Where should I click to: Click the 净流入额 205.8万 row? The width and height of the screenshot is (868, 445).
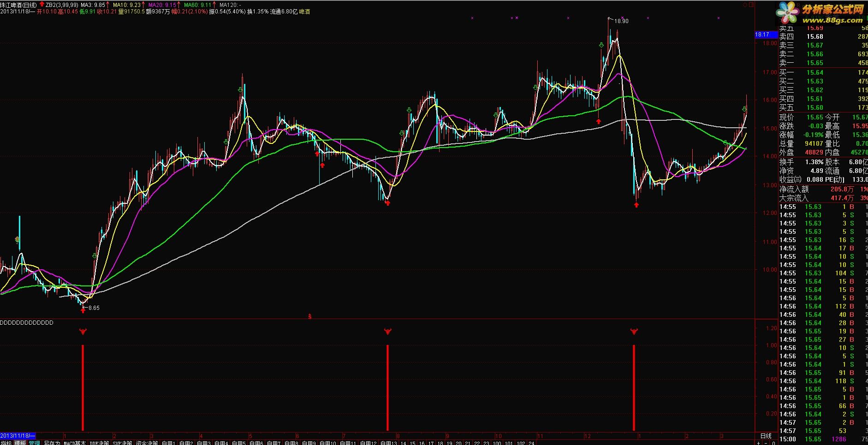[x=823, y=189]
